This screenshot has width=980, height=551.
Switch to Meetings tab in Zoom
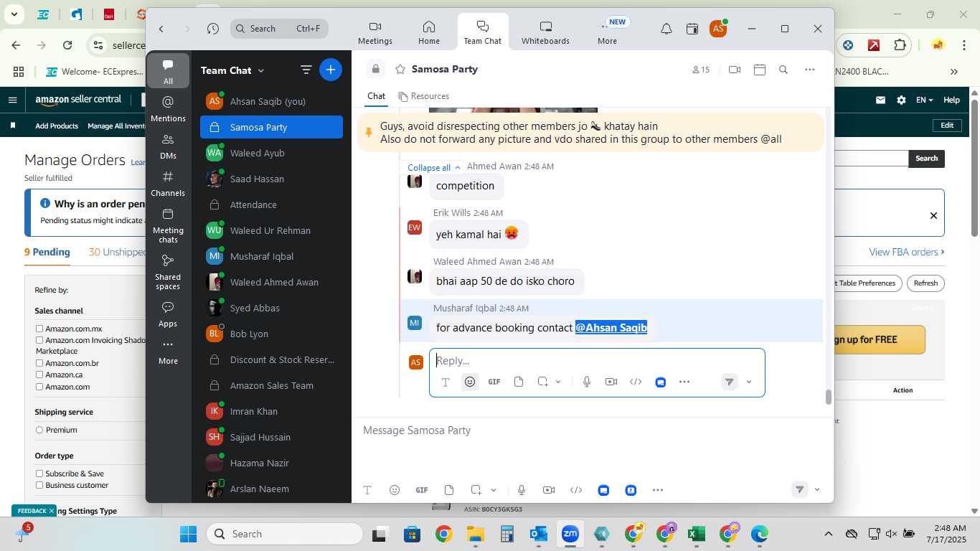(375, 32)
